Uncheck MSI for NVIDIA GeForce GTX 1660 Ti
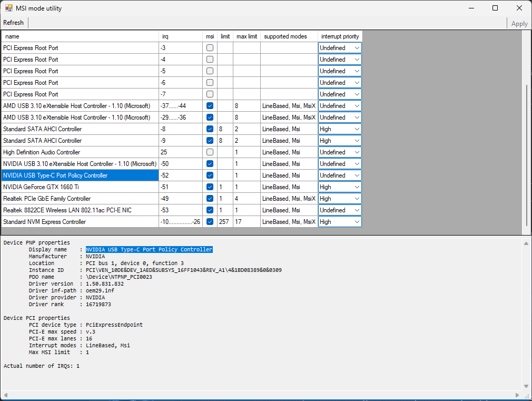Screen dimensions: 532x401 coord(210,187)
